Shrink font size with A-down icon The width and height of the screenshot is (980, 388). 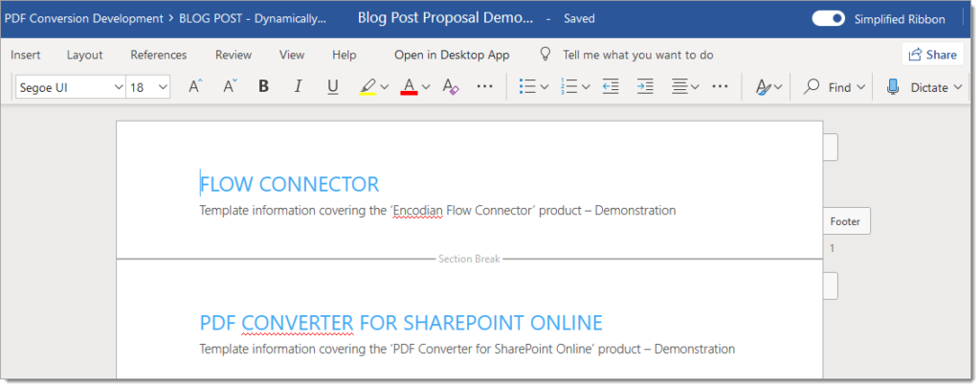tap(230, 87)
